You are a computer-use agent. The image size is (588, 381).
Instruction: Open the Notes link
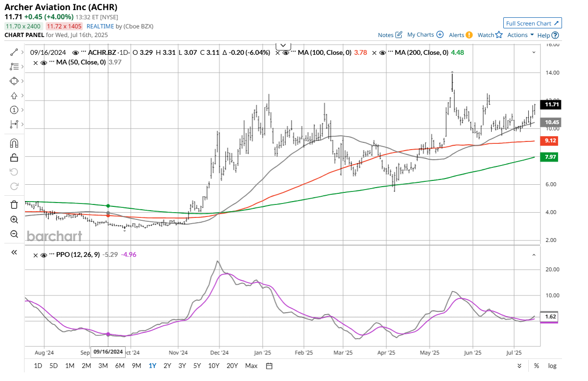pyautogui.click(x=390, y=35)
